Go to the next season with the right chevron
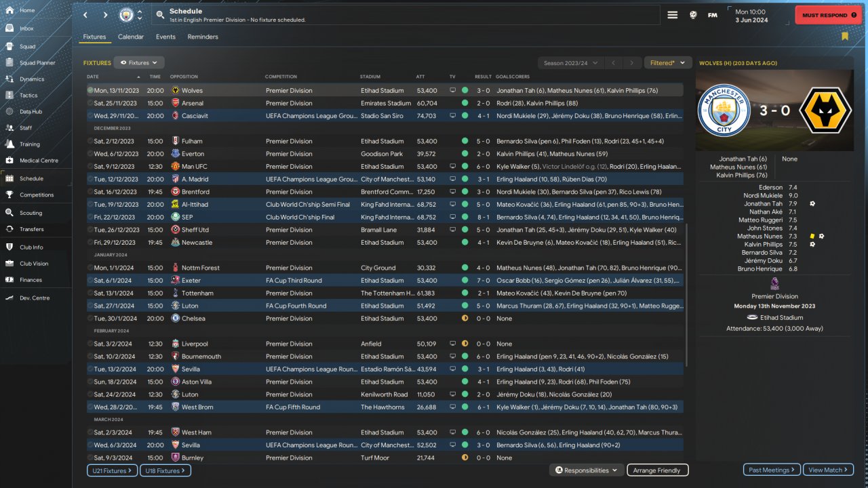Screen dimensions: 868x488 coord(632,63)
